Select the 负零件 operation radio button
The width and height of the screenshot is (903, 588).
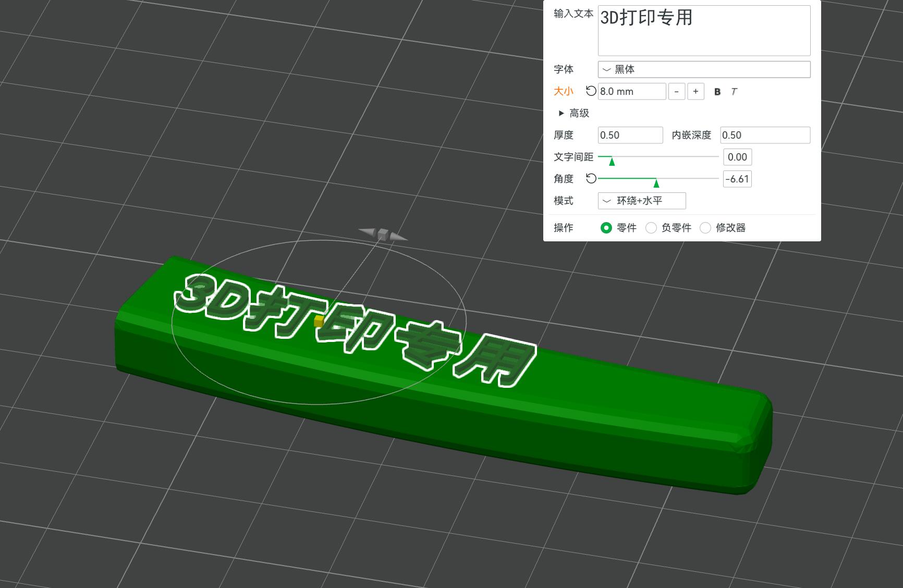pos(651,228)
